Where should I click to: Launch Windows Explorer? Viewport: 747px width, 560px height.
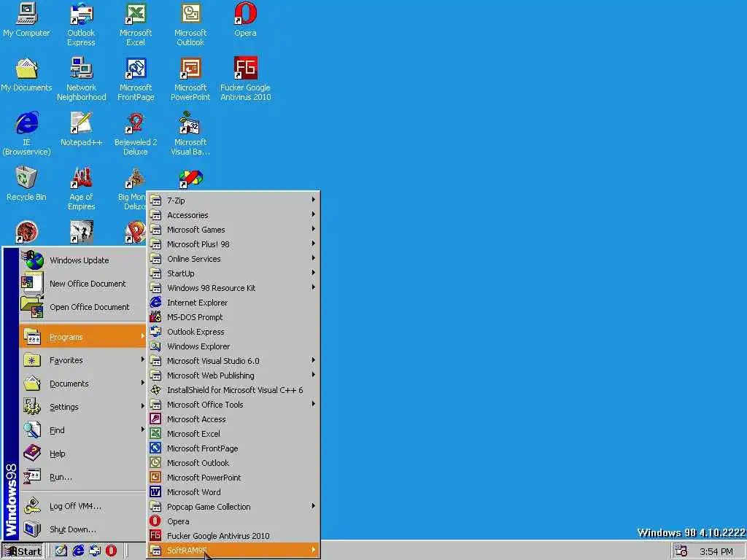coord(233,346)
